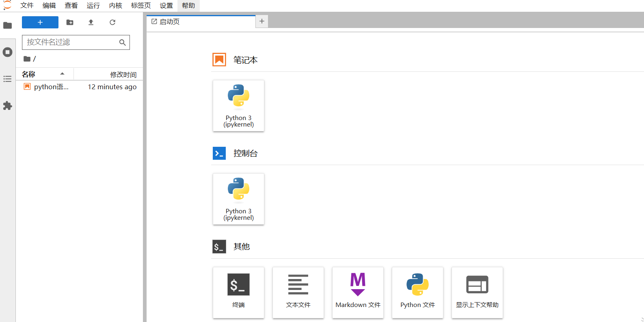Click the 笔记本 section heading
The height and width of the screenshot is (322, 644).
pos(245,60)
